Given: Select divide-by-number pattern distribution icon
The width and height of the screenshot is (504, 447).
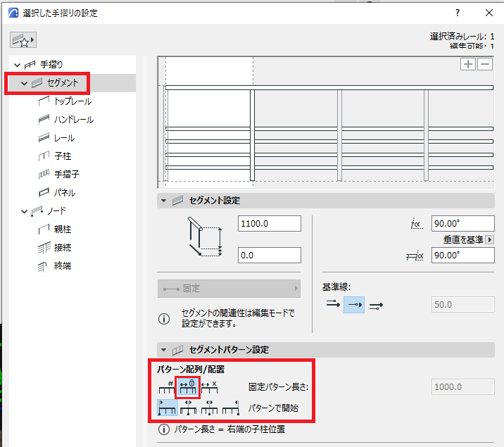Looking at the screenshot, I should pos(167,387).
